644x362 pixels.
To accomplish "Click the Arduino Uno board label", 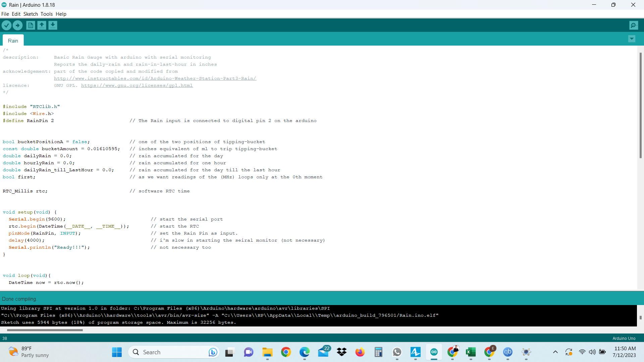I will tap(624, 338).
